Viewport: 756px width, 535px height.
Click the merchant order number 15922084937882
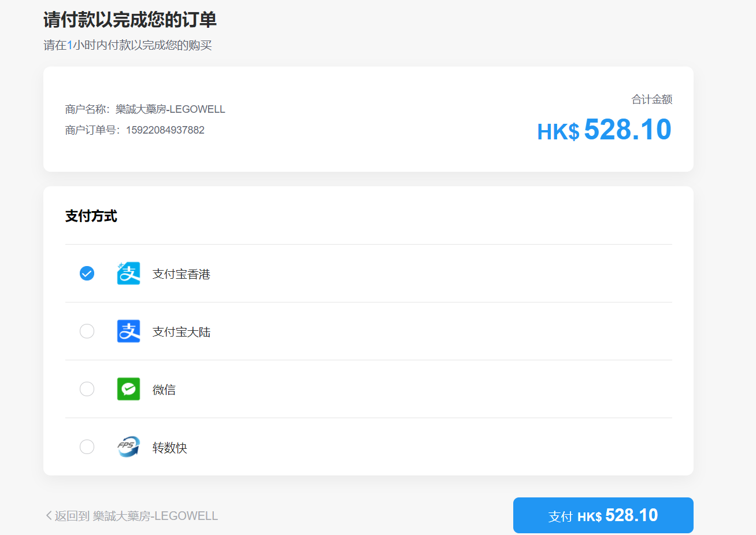(x=165, y=130)
